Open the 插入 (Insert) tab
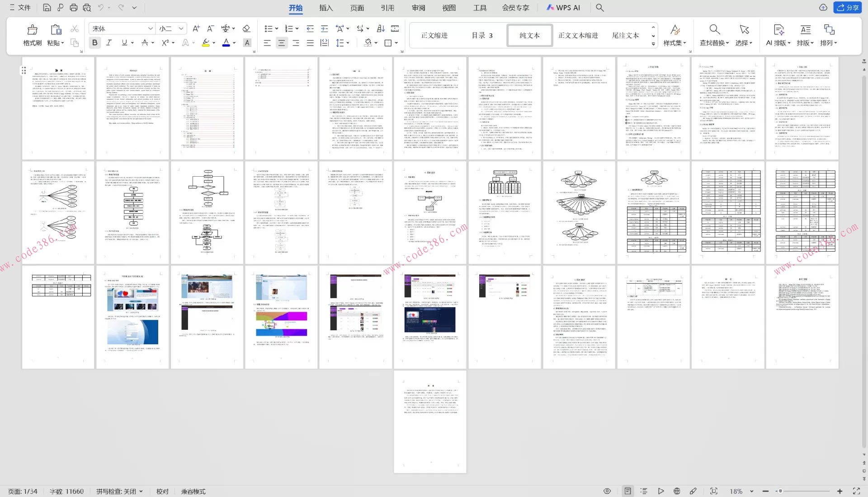This screenshot has width=868, height=497. coord(325,8)
